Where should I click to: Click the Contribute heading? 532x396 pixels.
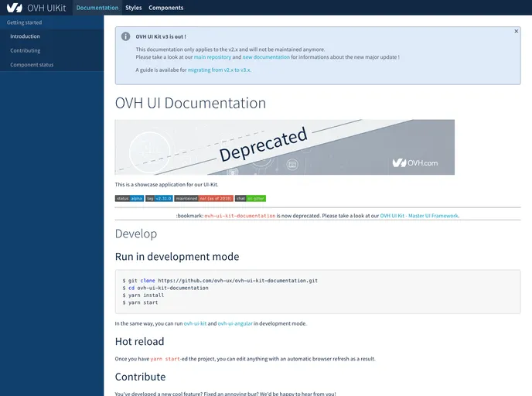click(x=140, y=377)
